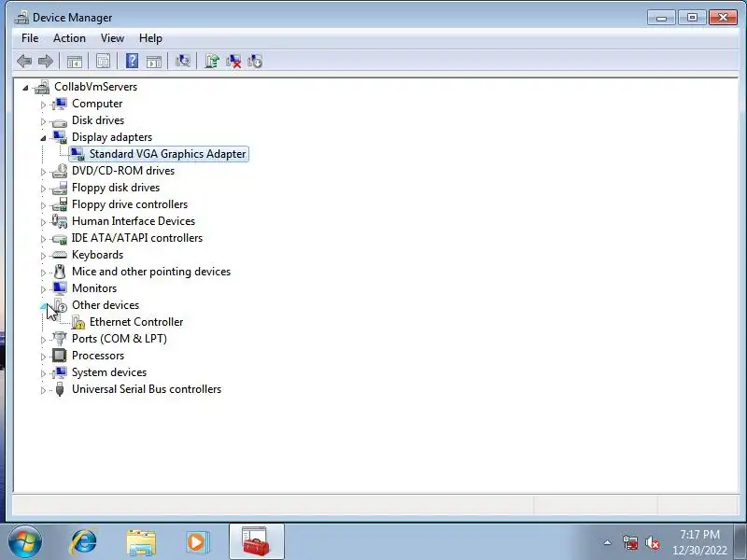
Task: Click Update Driver Software toolbar icon
Action: 212,61
